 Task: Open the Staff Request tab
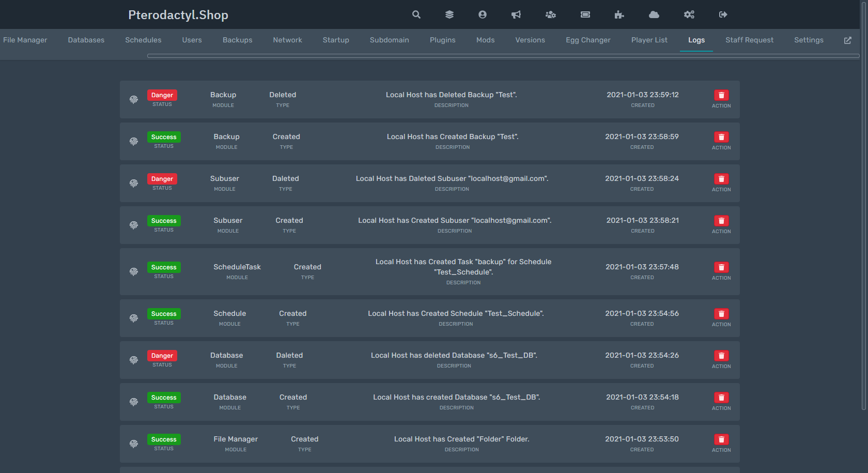(749, 40)
